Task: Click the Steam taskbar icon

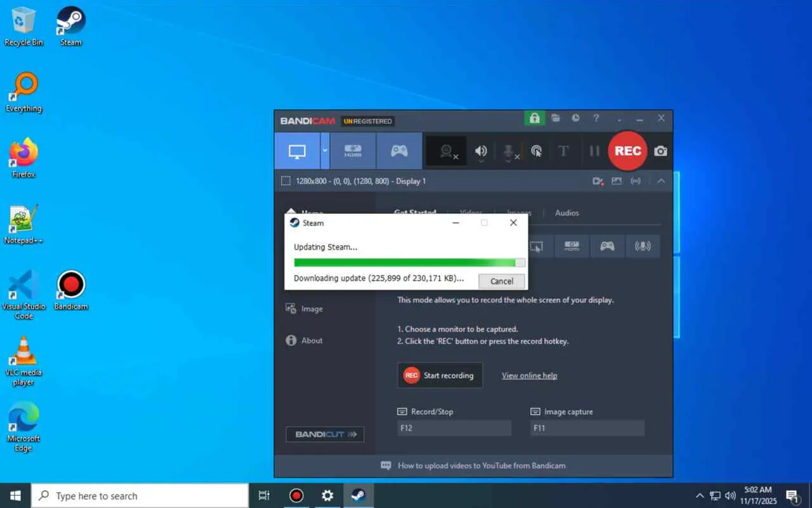Action: (x=358, y=496)
